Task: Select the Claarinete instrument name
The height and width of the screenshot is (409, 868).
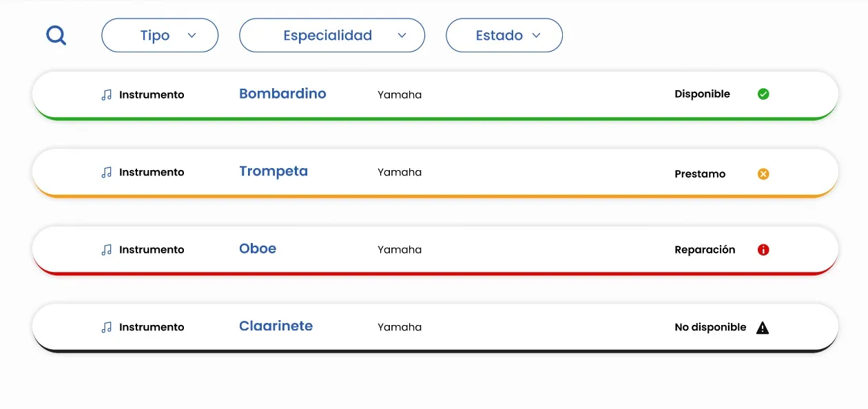Action: tap(276, 326)
